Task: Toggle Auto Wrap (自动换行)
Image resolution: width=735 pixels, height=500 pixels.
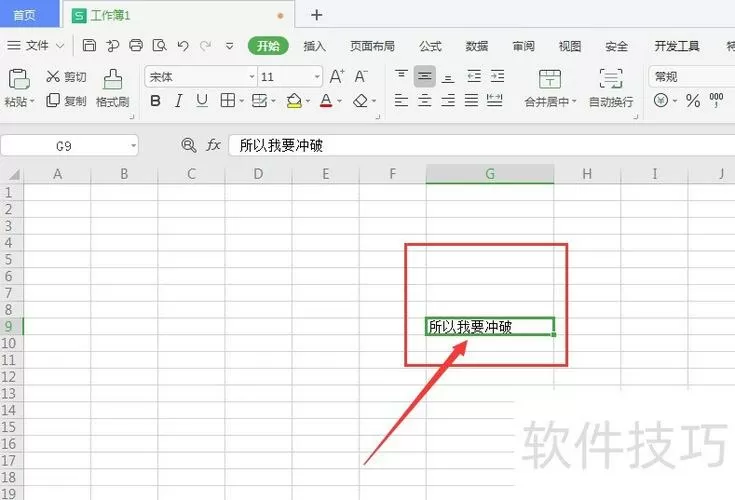Action: tap(611, 88)
